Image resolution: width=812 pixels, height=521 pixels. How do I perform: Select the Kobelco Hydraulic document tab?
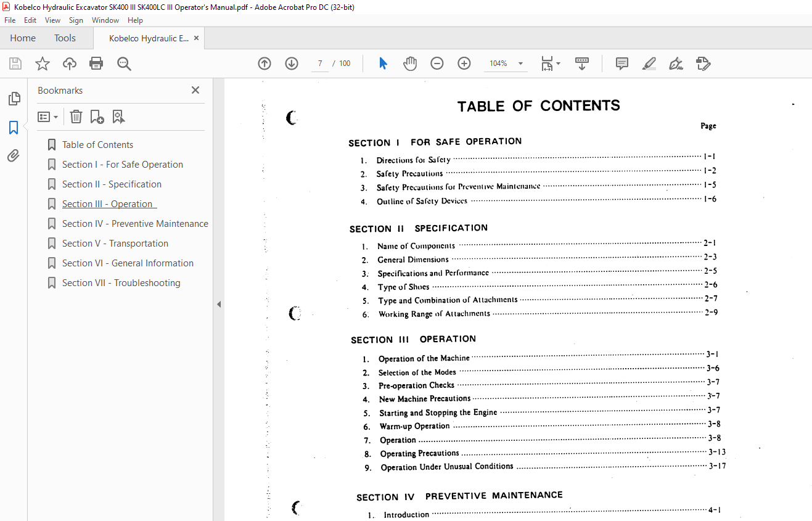(149, 38)
